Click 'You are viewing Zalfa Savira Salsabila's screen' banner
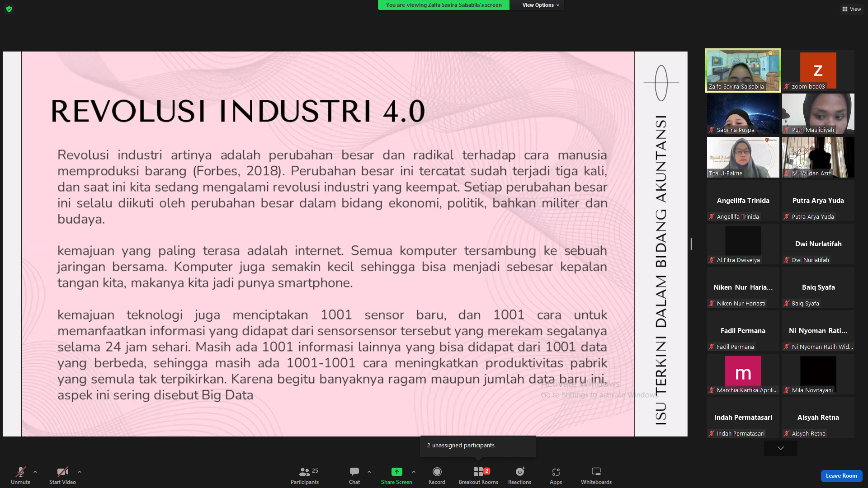This screenshot has height=488, width=868. pyautogui.click(x=443, y=5)
